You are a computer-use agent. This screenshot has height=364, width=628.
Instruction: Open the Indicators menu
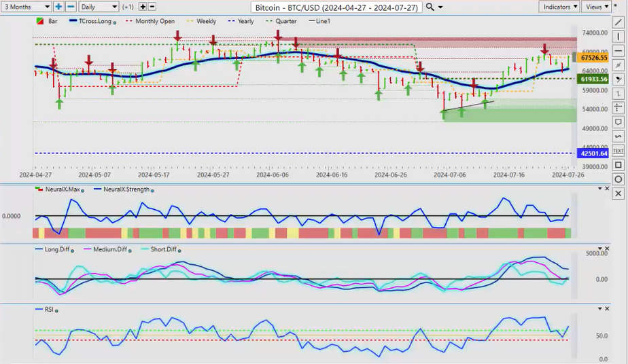point(559,7)
